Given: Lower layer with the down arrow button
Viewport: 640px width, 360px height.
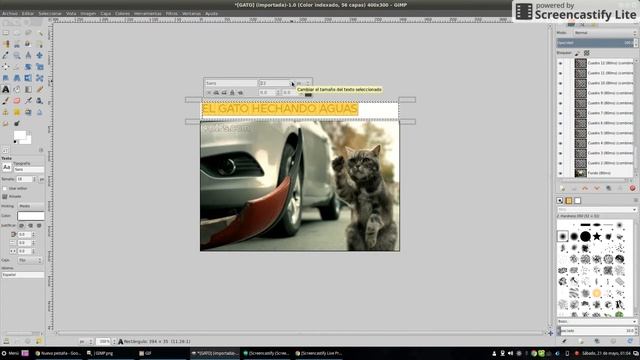Looking at the screenshot, I should pos(597,188).
